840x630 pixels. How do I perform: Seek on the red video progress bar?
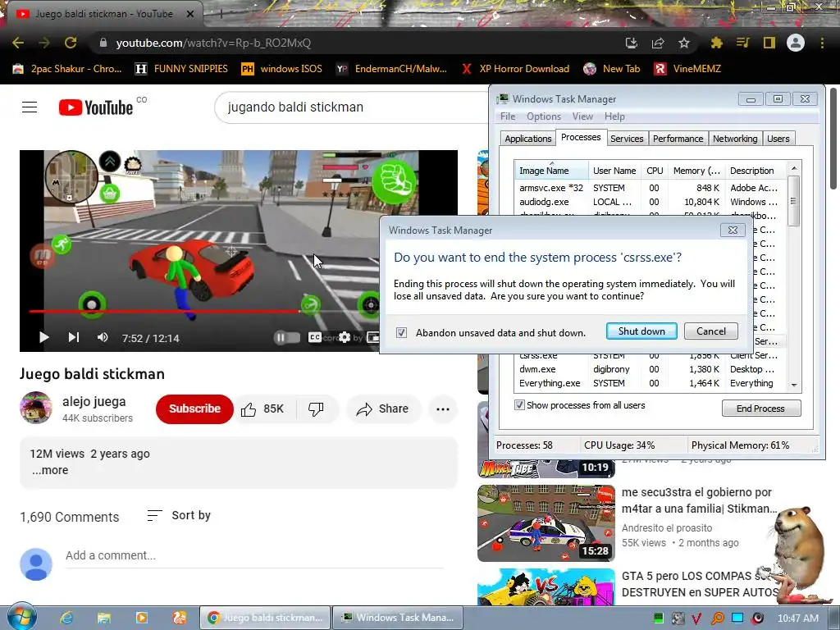[203, 311]
